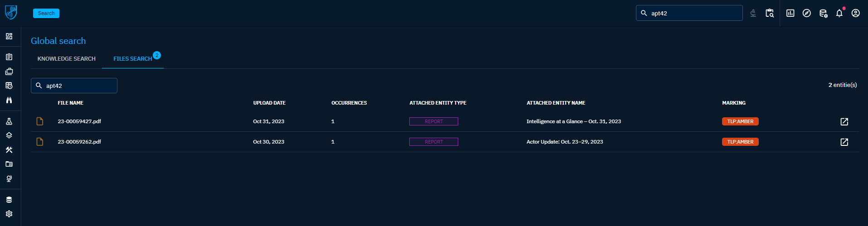
Task: Open Locations globe icon in sidebar
Action: point(9,178)
